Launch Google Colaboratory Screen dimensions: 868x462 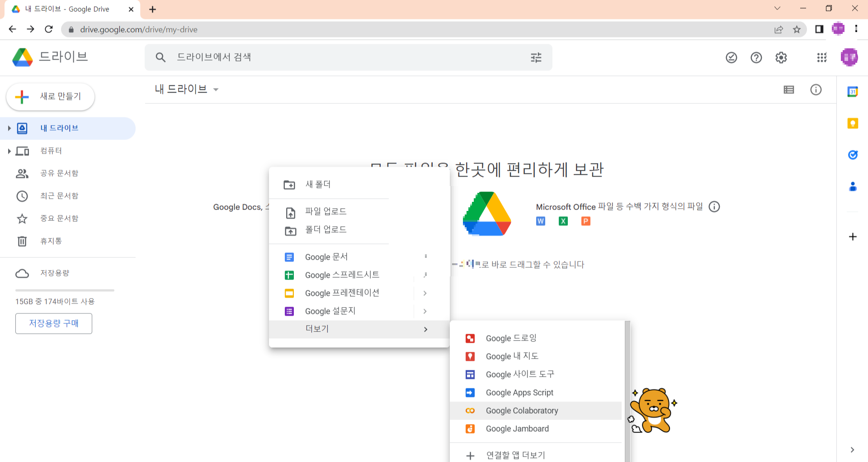[536, 411]
